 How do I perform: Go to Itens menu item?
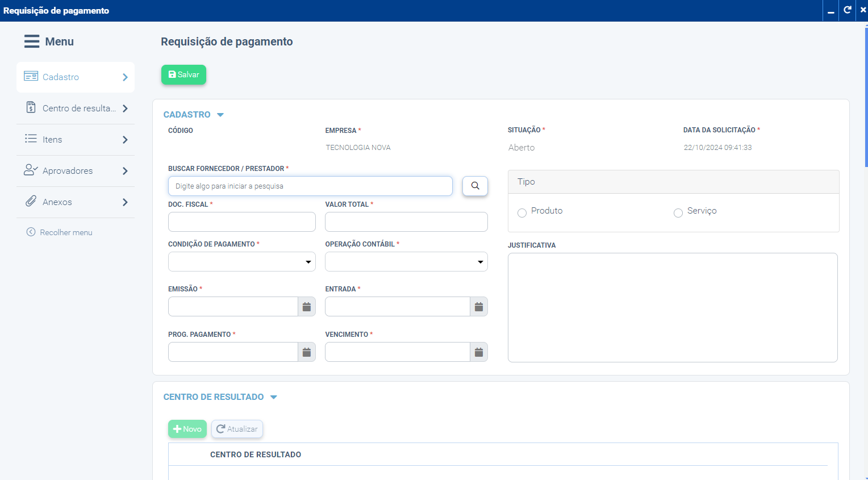pyautogui.click(x=76, y=140)
